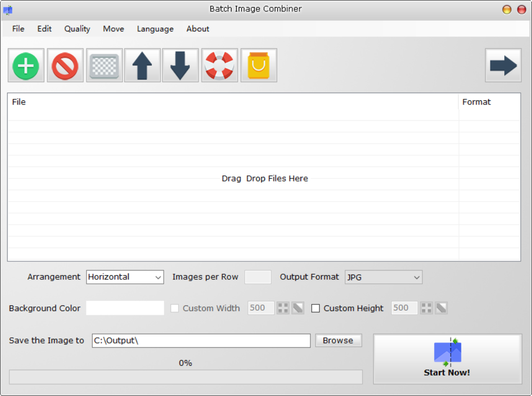
Task: Click the yellow shopping bag icon
Action: pos(259,66)
